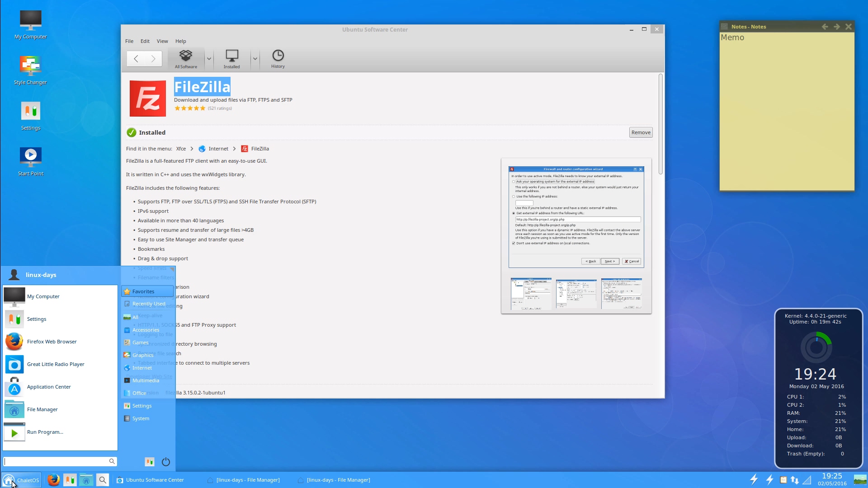Go forward in Software Center navigation

point(153,59)
